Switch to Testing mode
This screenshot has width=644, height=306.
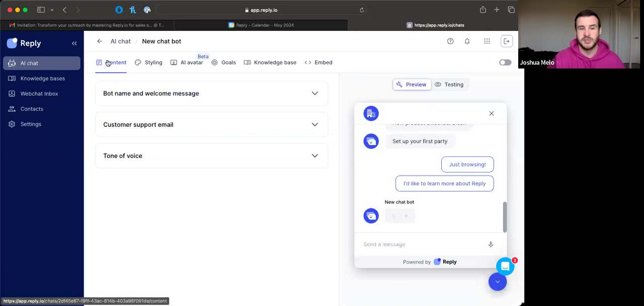(x=449, y=85)
